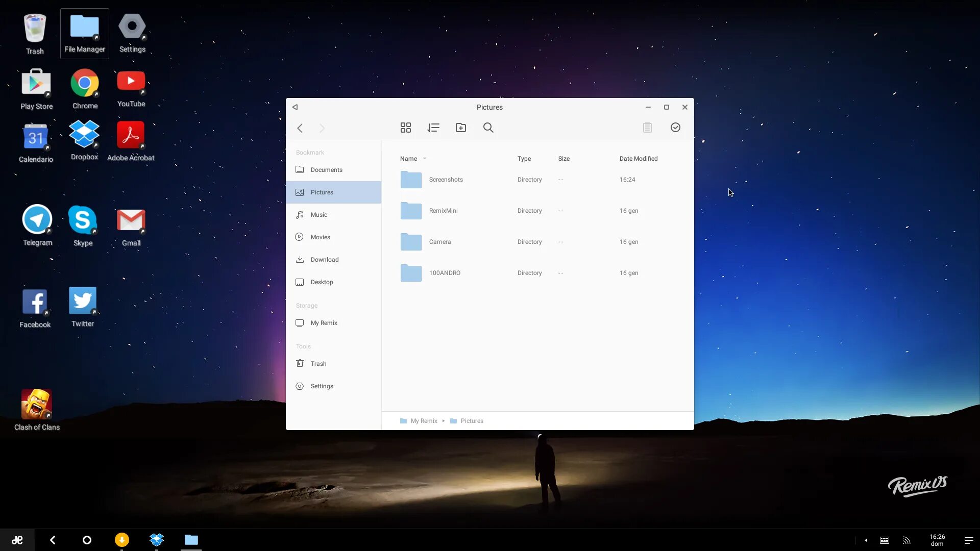The height and width of the screenshot is (551, 980).
Task: Enable multi-select checkmark mode
Action: coord(675,128)
